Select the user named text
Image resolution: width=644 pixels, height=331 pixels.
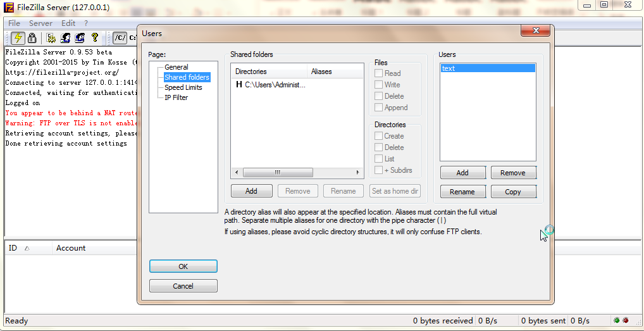[x=488, y=68]
